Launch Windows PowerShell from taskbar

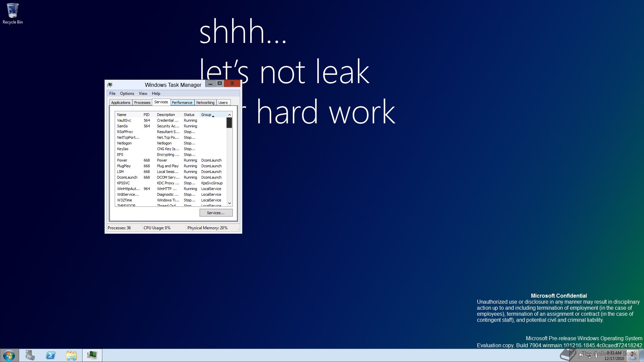point(51,355)
